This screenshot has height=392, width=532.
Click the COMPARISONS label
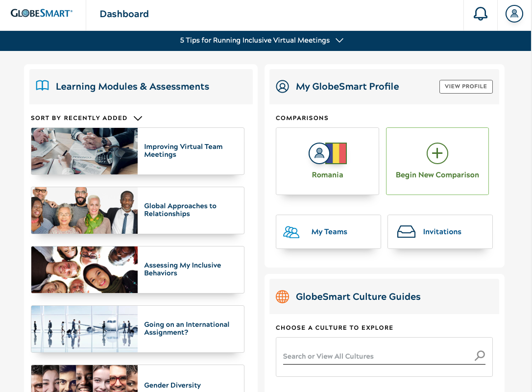pyautogui.click(x=302, y=118)
